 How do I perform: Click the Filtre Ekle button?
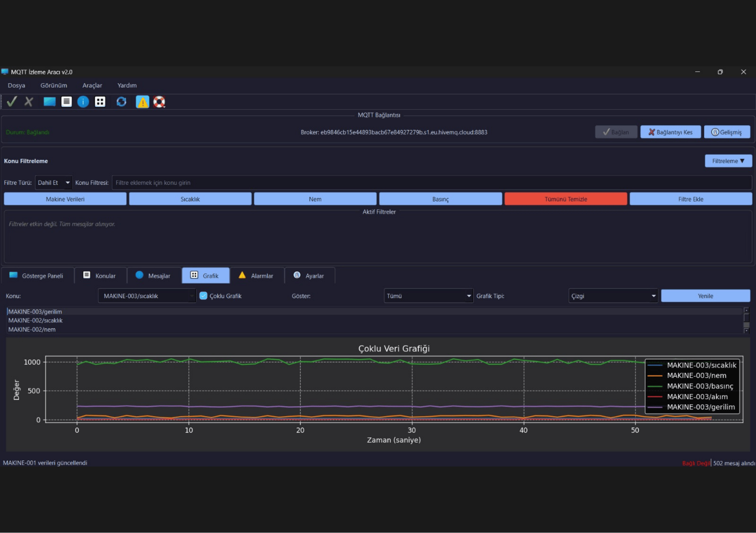[x=691, y=199]
